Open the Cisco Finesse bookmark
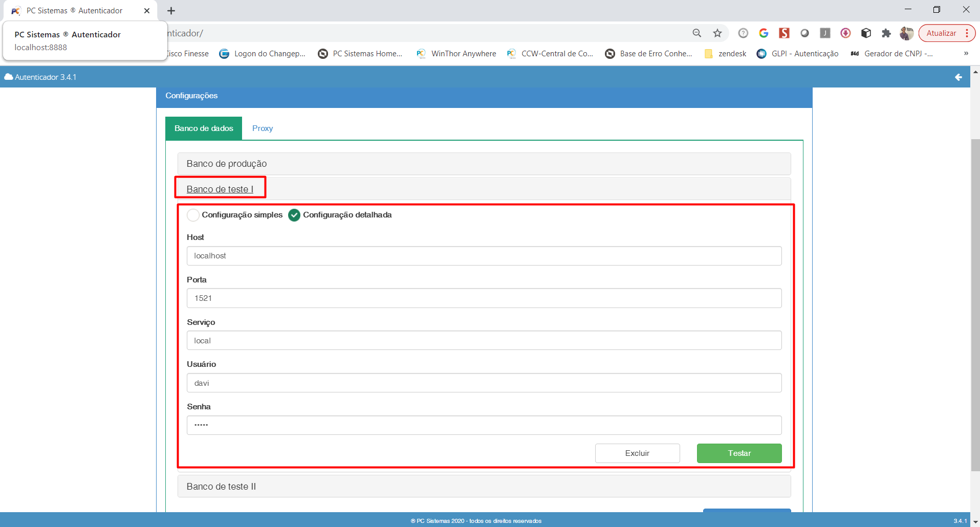 (188, 54)
